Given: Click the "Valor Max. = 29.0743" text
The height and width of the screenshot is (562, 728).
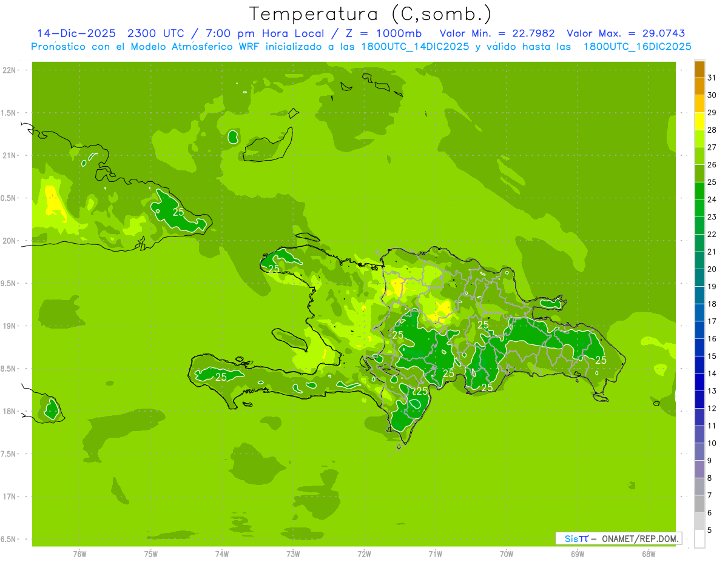Looking at the screenshot, I should pos(627,33).
